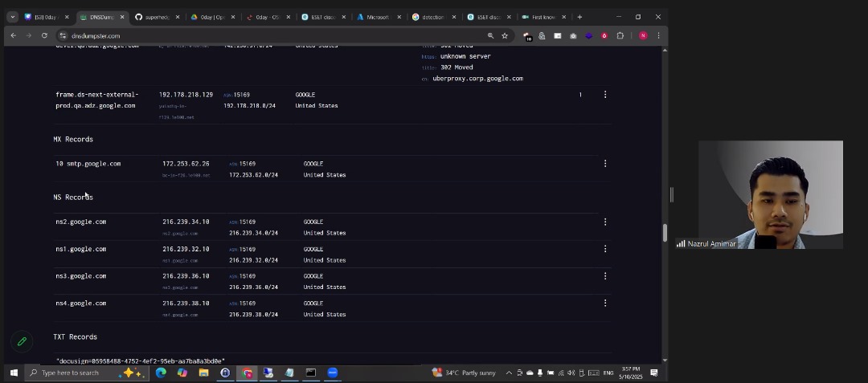
Task: Open Chrome's three-dot main menu
Action: point(658,35)
